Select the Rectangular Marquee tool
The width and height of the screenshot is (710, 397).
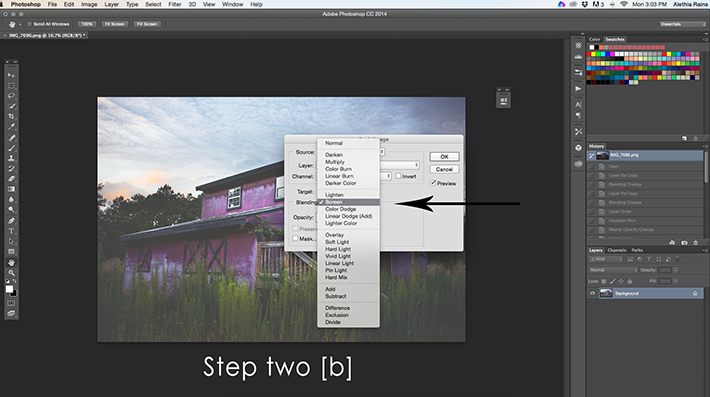pyautogui.click(x=11, y=86)
